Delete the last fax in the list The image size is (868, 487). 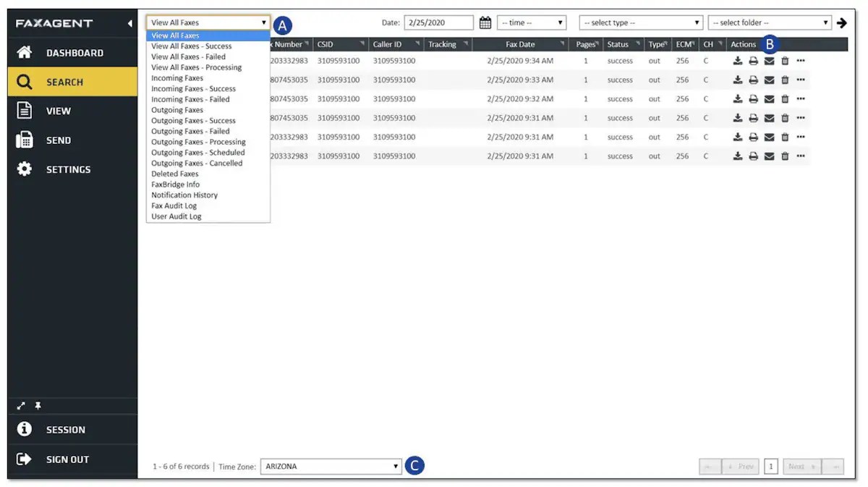pos(785,156)
